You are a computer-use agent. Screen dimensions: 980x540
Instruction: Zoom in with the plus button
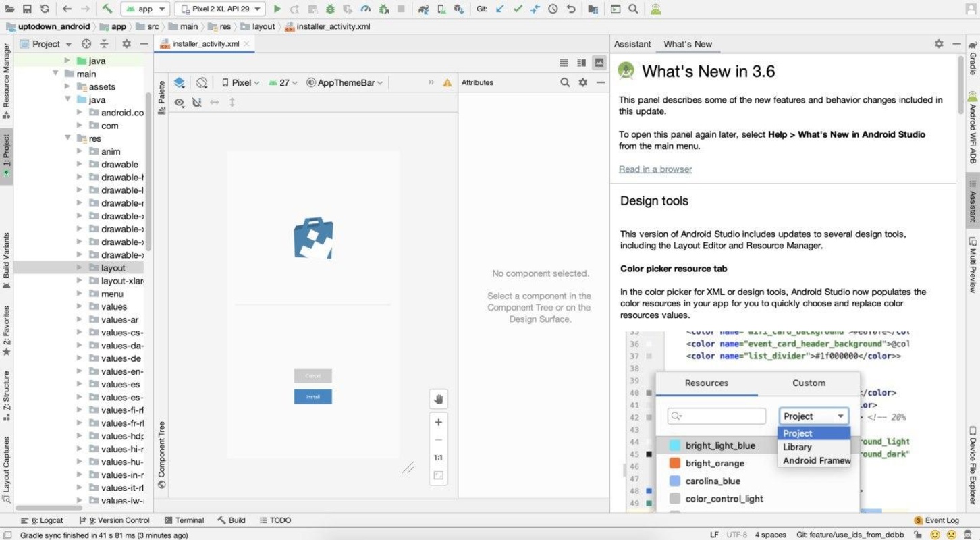438,423
